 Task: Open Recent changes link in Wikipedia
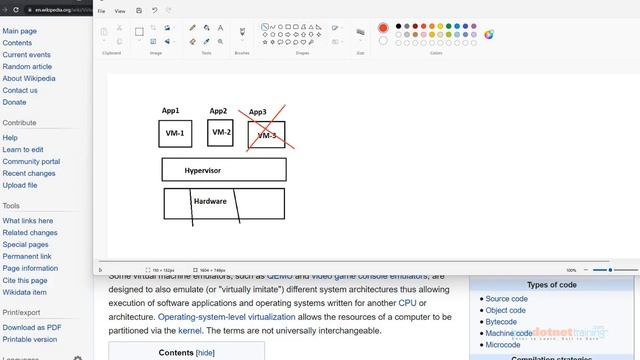point(29,173)
